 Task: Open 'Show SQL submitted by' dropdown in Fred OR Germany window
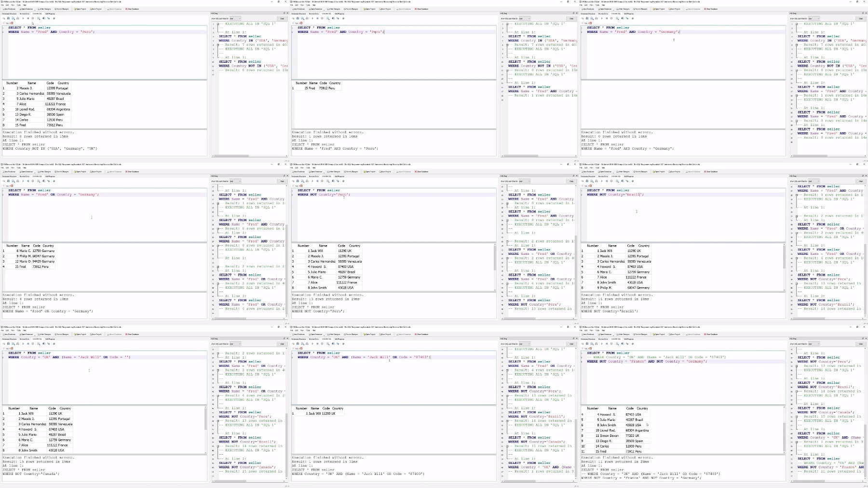pyautogui.click(x=235, y=181)
